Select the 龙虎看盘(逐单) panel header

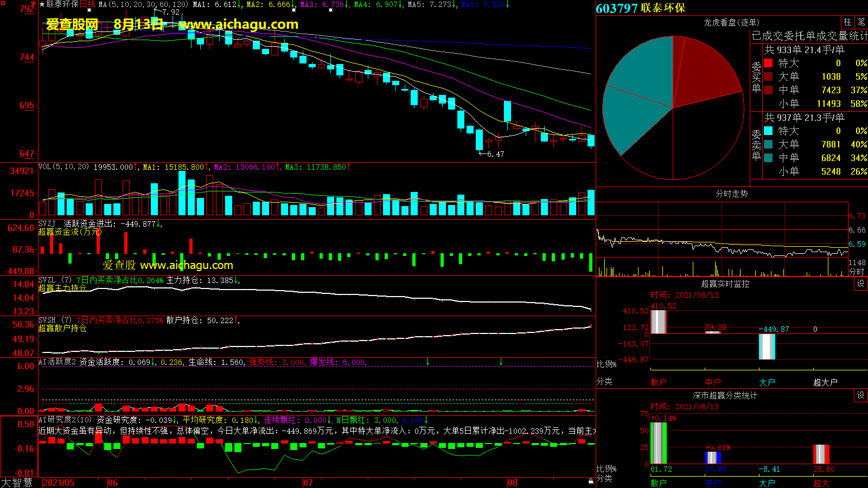(731, 22)
